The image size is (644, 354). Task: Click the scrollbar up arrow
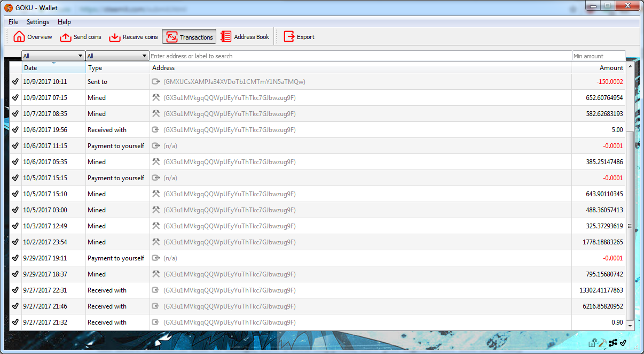click(x=630, y=67)
